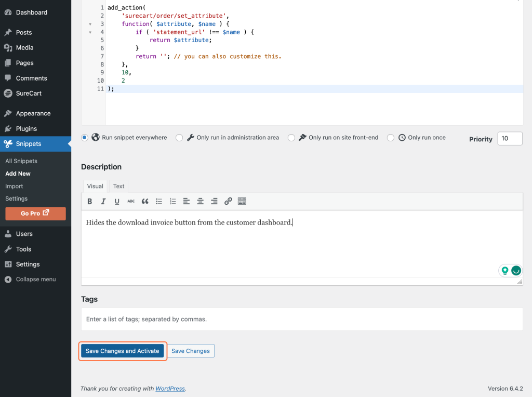Choose 'Only run on site front-end' option
Image resolution: width=532 pixels, height=397 pixels.
point(291,138)
